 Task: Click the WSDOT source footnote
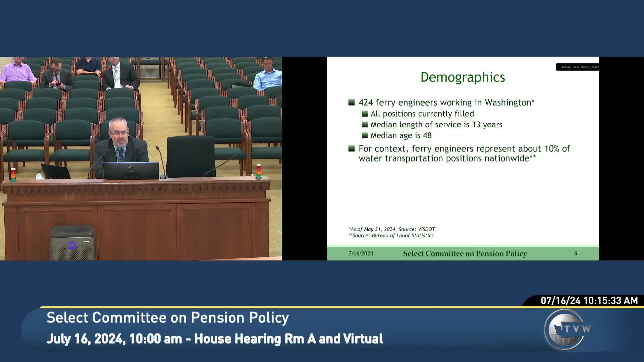coord(392,229)
